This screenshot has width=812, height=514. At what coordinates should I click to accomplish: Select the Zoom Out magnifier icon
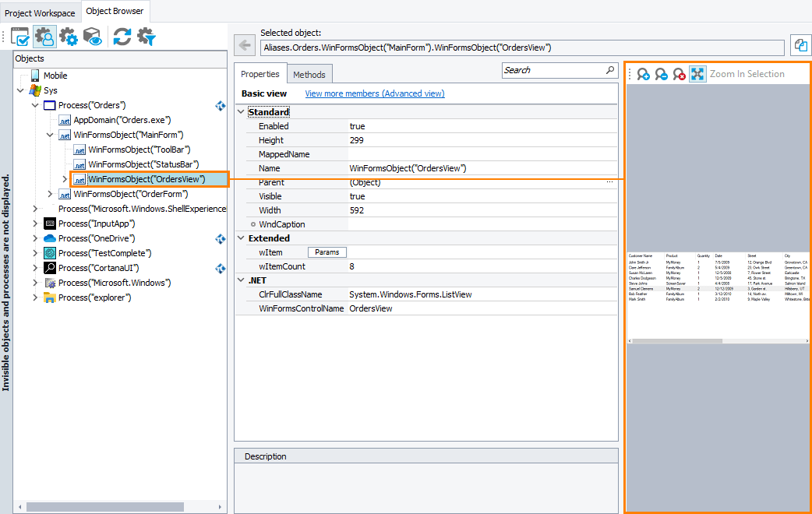tap(661, 74)
